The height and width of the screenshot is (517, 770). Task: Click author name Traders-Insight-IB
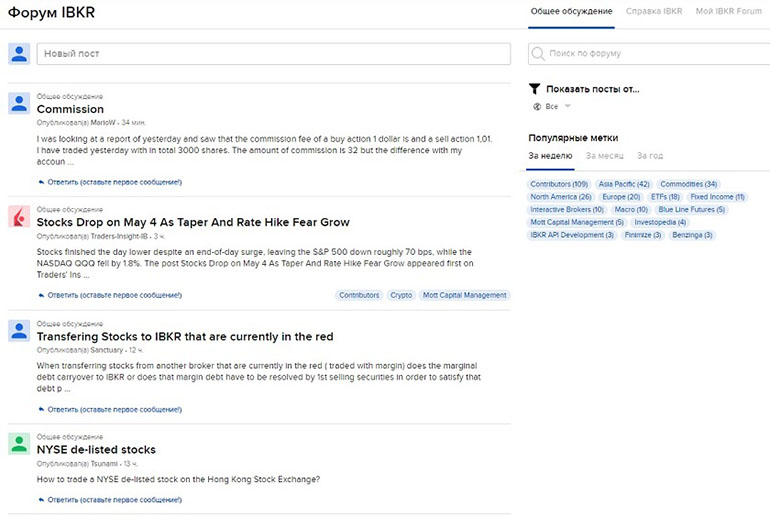pos(119,236)
